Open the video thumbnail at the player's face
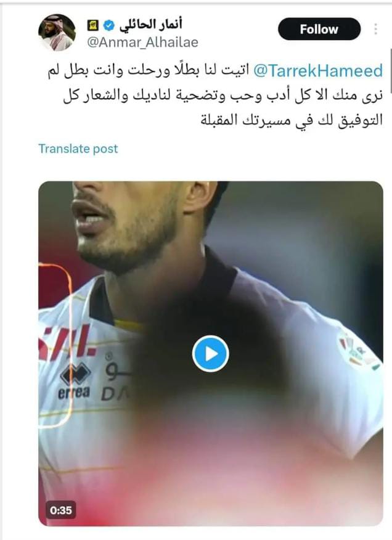The height and width of the screenshot is (540, 392). coord(134,224)
